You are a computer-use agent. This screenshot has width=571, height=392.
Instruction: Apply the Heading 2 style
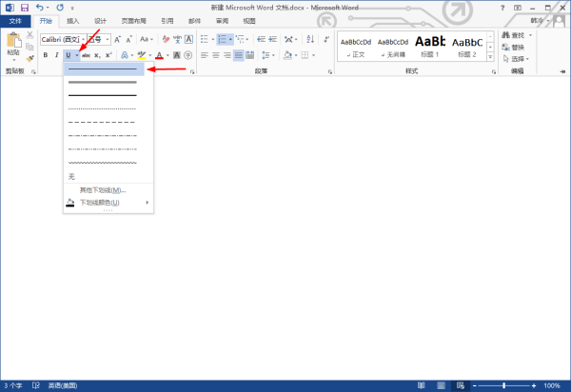pyautogui.click(x=467, y=47)
